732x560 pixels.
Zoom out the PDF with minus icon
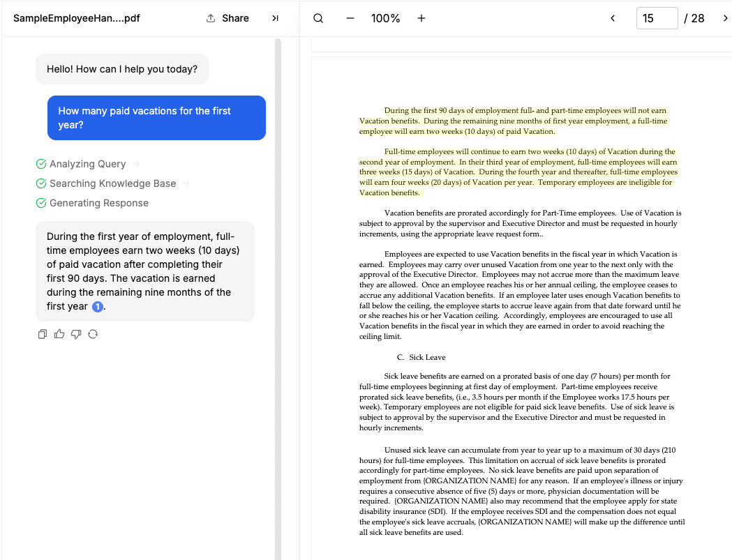coord(350,18)
